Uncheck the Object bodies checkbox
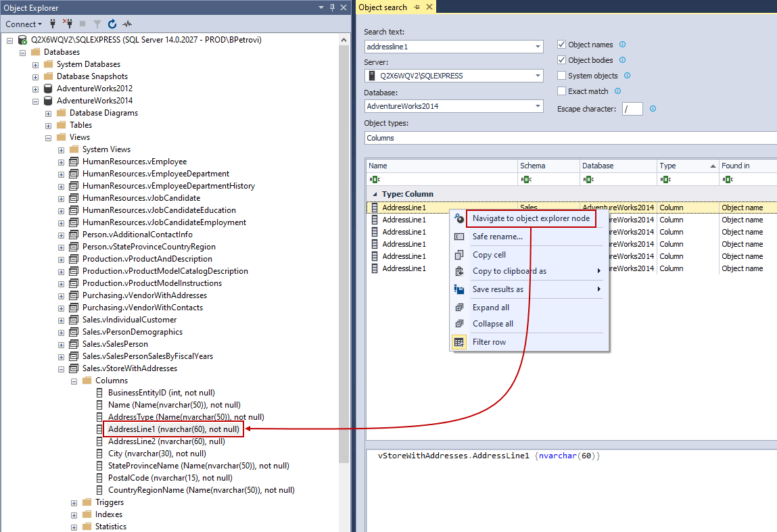This screenshot has height=532, width=777. pyautogui.click(x=561, y=59)
